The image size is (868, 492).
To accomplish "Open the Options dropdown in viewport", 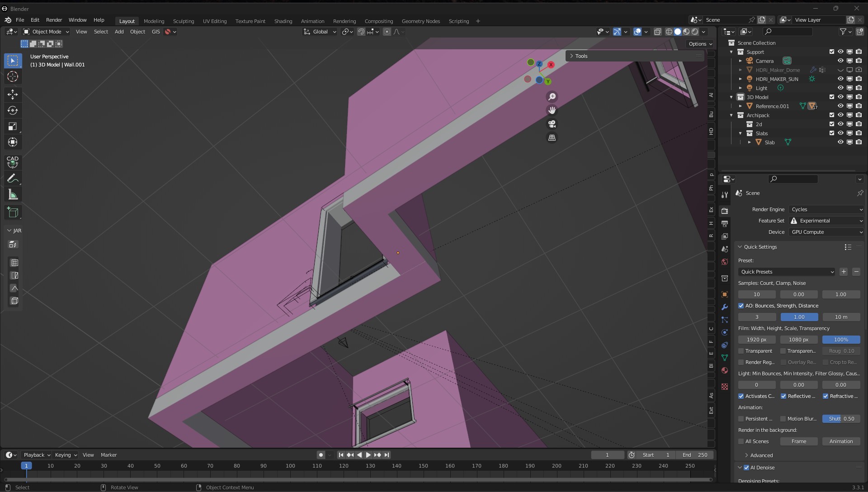I will click(700, 44).
